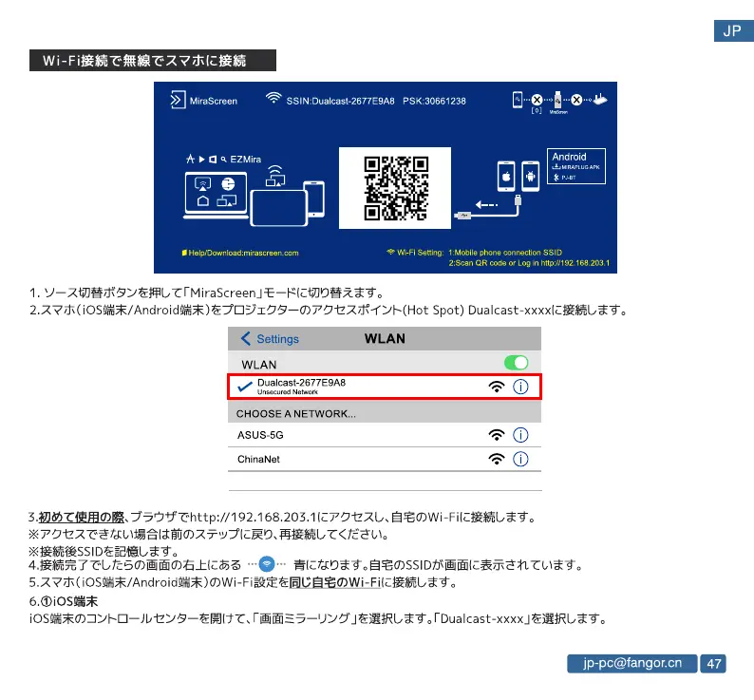Click the laptop icon under EZMira
The width and height of the screenshot is (754, 700).
(216, 197)
